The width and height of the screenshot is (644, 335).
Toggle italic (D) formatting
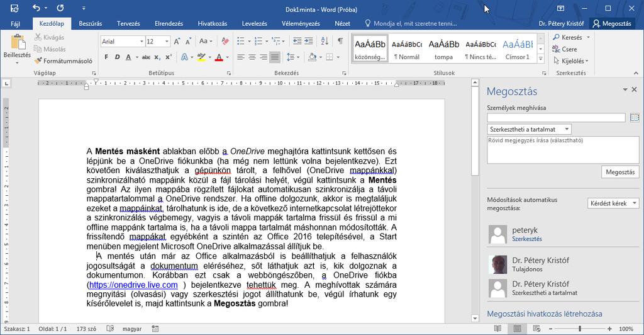click(117, 57)
